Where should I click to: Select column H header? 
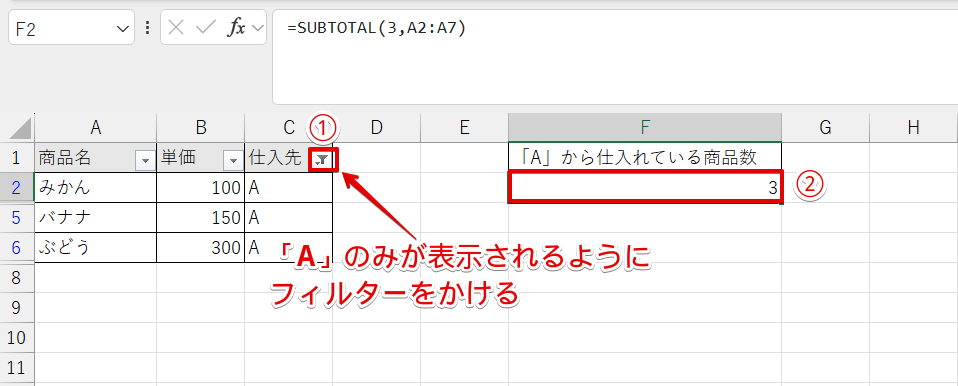pyautogui.click(x=913, y=127)
